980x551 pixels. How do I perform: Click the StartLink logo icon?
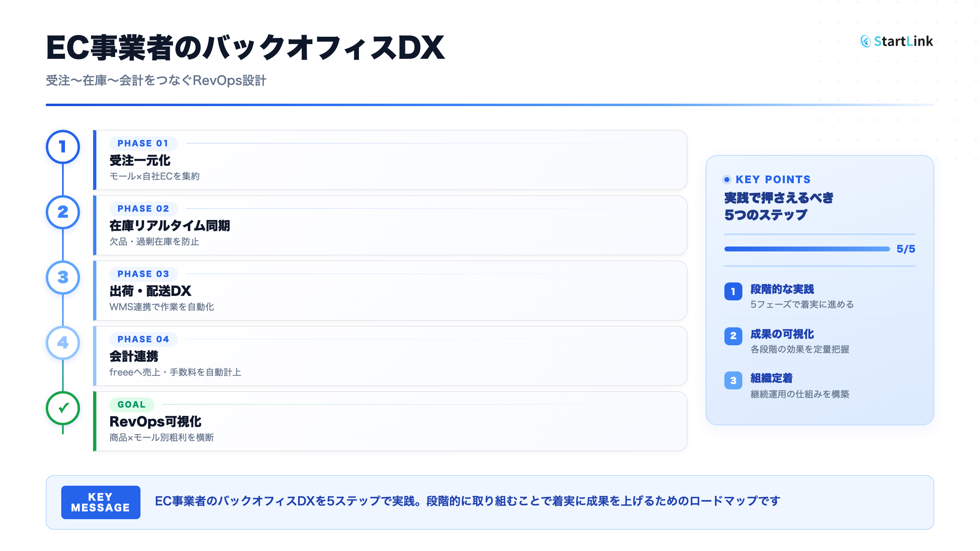[x=865, y=41]
